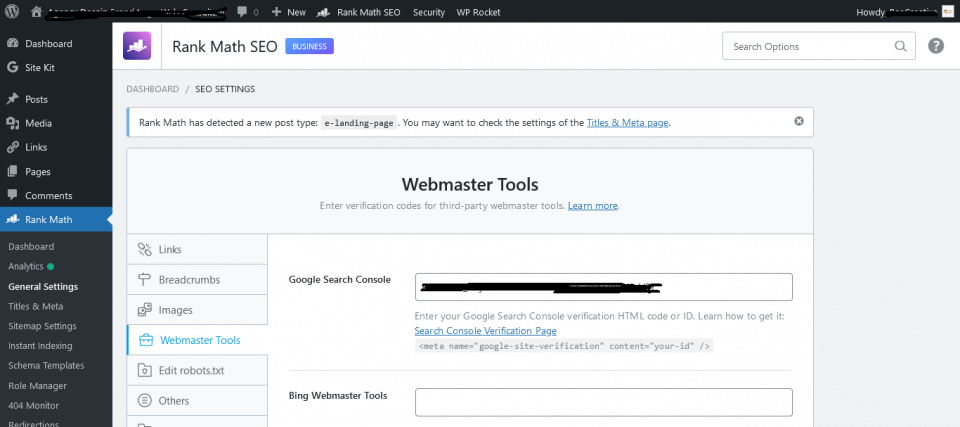
Task: Click the Posts pushpin icon
Action: tap(12, 99)
